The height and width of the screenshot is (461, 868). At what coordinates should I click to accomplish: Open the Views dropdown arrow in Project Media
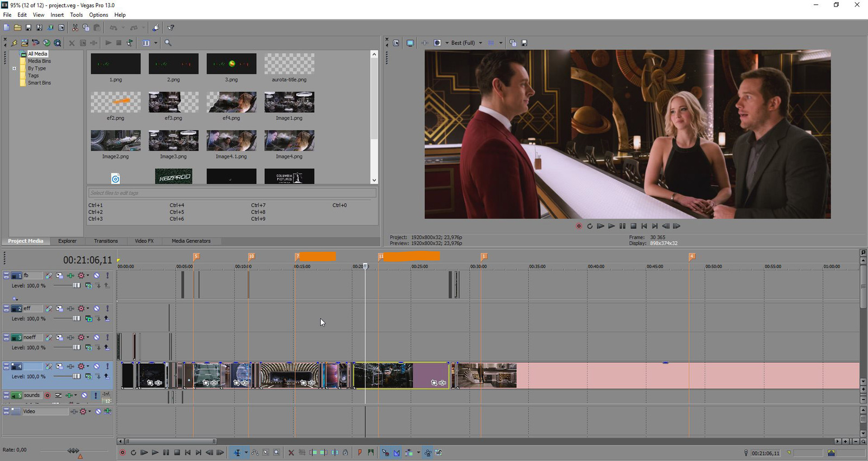pyautogui.click(x=156, y=43)
